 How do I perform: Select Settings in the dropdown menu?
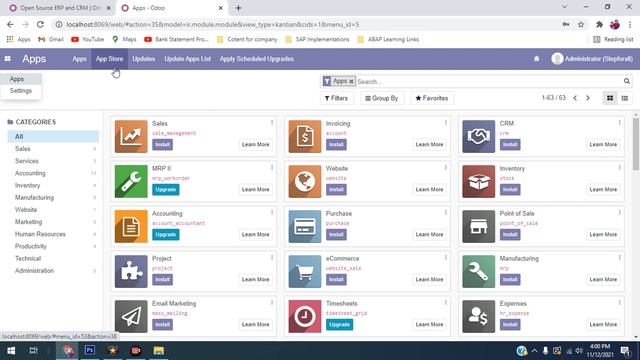pyautogui.click(x=21, y=91)
